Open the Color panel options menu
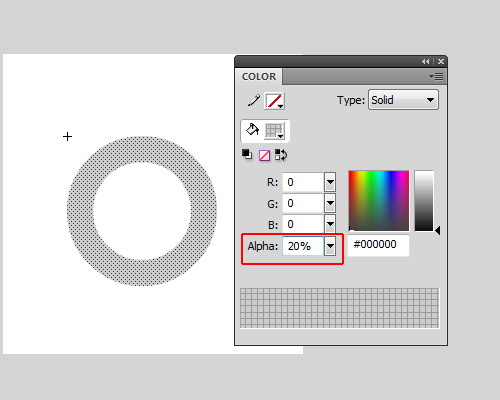This screenshot has width=500, height=400. [x=436, y=77]
